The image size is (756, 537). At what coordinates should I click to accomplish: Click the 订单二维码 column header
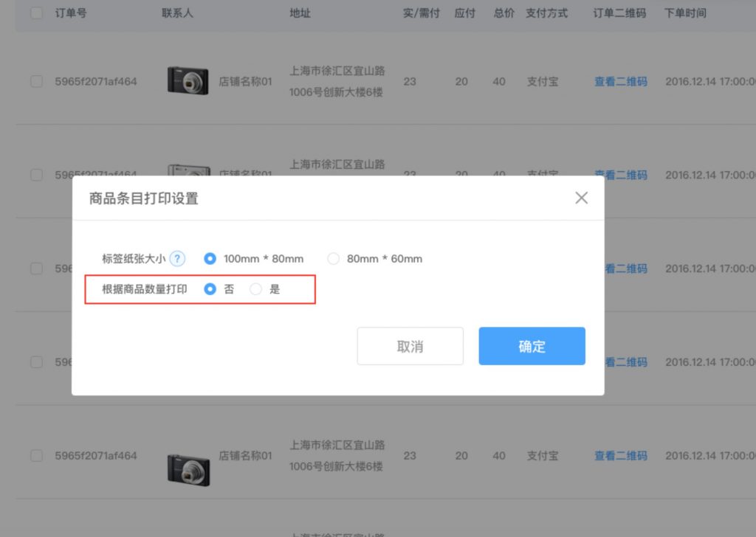coord(619,13)
